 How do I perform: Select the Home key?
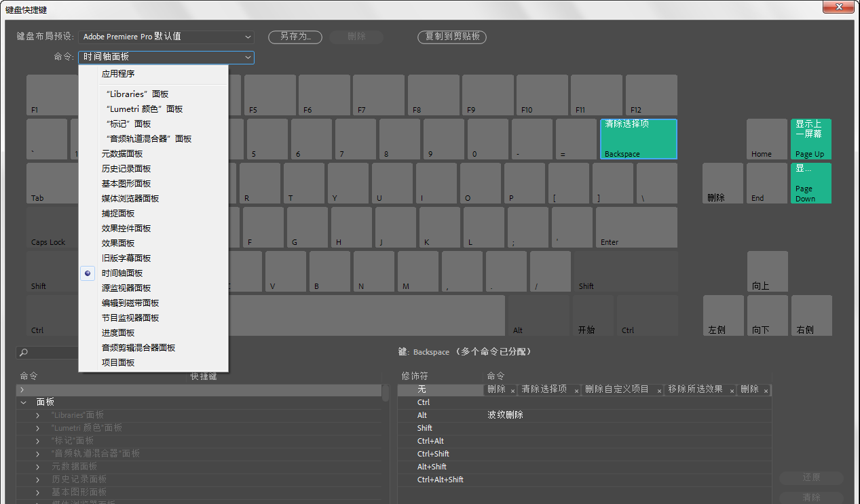(767, 139)
